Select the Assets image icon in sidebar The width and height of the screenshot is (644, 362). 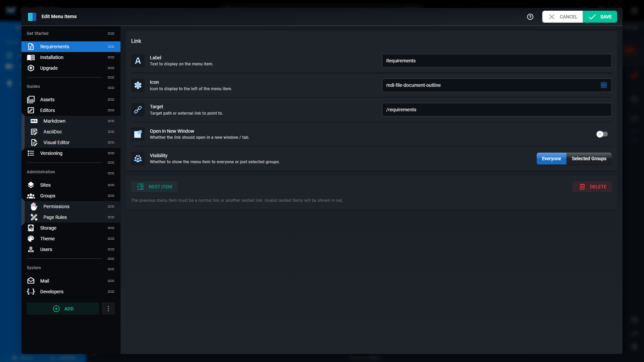coord(31,99)
